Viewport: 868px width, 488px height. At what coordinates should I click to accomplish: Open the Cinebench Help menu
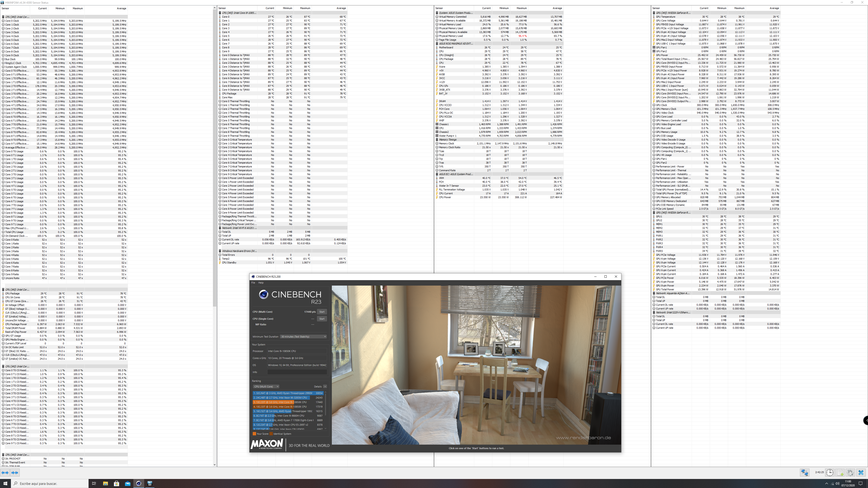[261, 283]
